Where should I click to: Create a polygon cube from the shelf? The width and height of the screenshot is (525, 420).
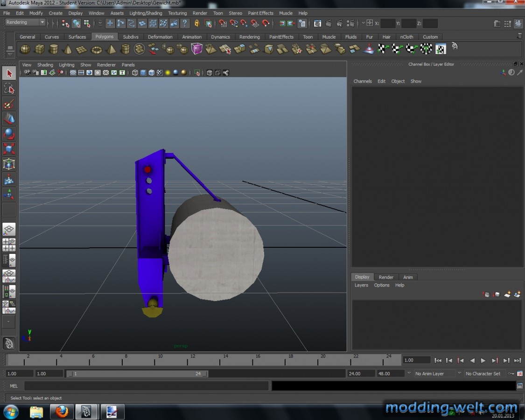[40, 49]
